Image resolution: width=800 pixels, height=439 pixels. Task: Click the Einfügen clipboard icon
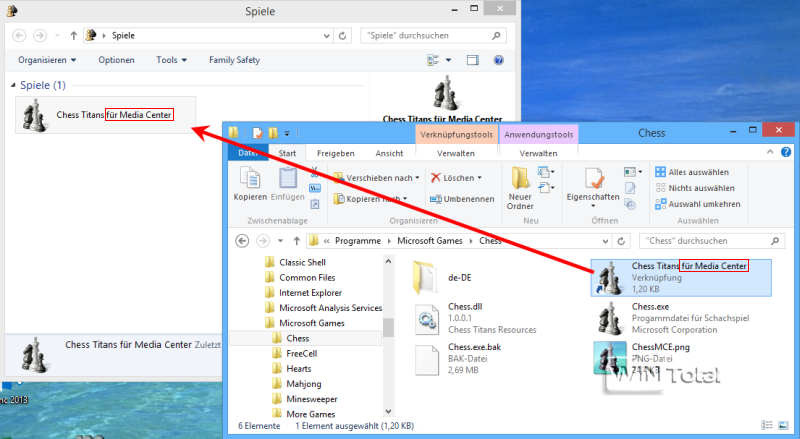(288, 179)
